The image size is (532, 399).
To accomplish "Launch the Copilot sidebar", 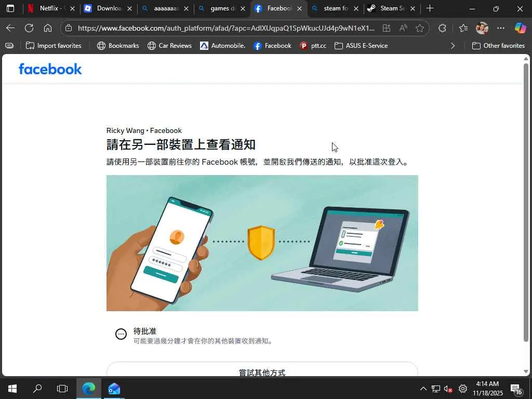I will tap(520, 28).
